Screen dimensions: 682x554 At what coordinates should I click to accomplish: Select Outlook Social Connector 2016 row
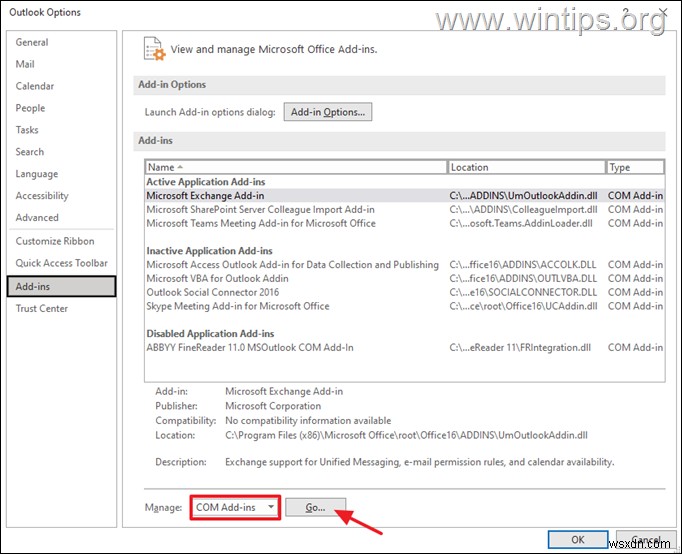(x=405, y=292)
